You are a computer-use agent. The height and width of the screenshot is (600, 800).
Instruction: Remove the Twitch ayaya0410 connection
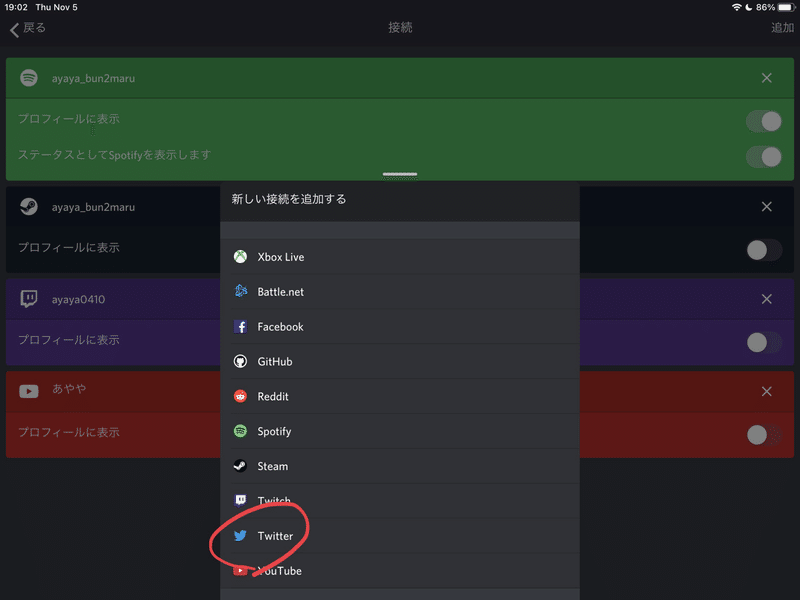766,299
